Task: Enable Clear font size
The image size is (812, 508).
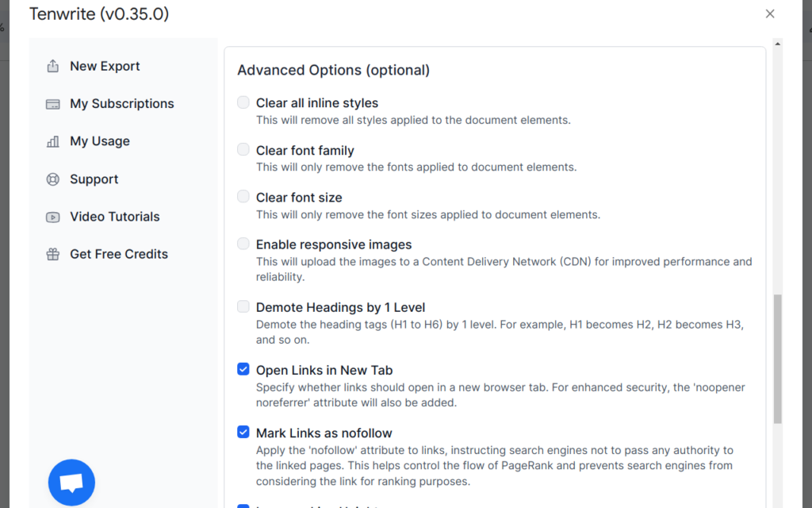Action: pyautogui.click(x=243, y=195)
